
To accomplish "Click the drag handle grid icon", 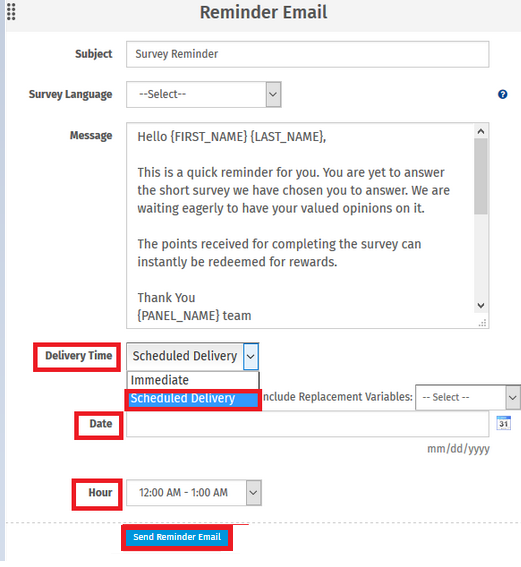I will [11, 12].
